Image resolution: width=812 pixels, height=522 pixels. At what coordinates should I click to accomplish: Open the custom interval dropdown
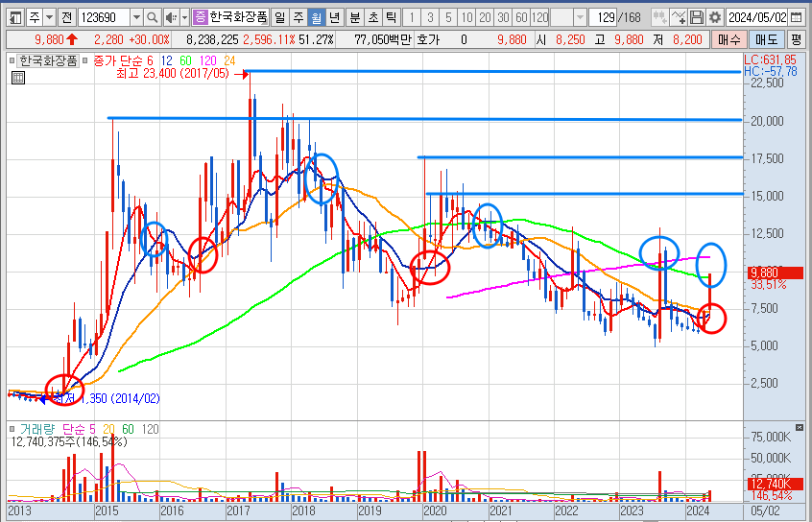click(580, 17)
